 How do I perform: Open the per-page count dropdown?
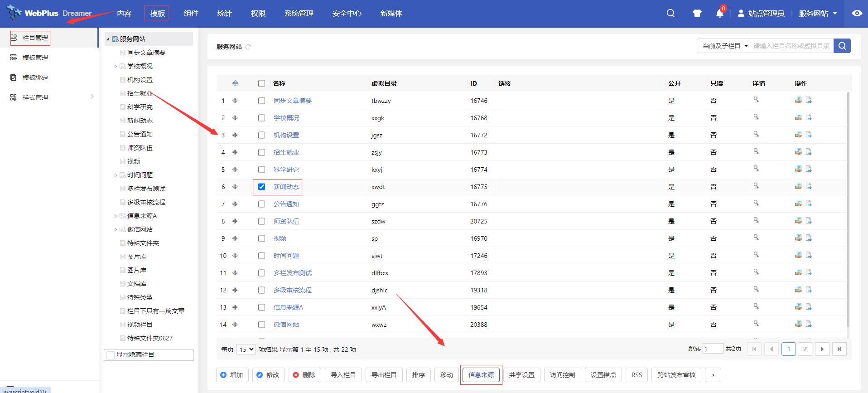(x=246, y=349)
